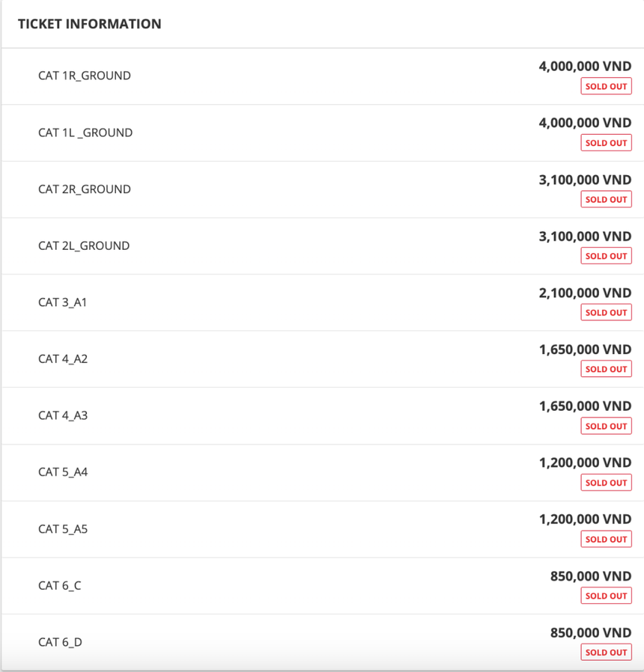Image resolution: width=644 pixels, height=672 pixels.
Task: Click the TICKET INFORMATION header
Action: tap(89, 24)
